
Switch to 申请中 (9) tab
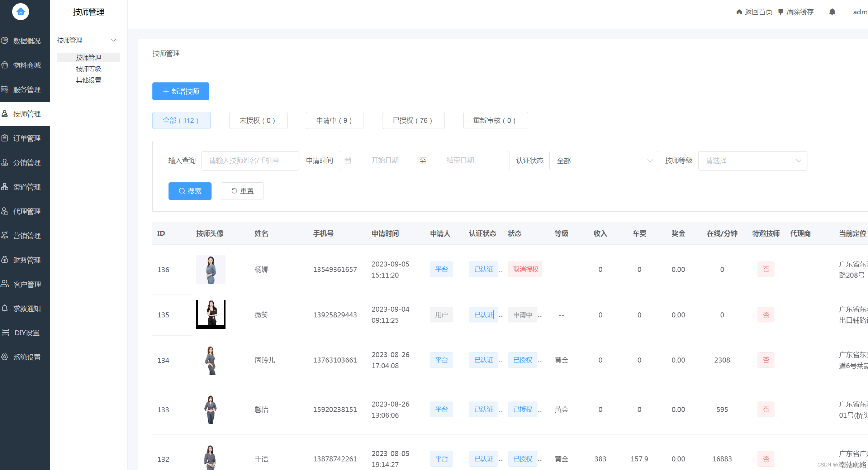point(335,120)
